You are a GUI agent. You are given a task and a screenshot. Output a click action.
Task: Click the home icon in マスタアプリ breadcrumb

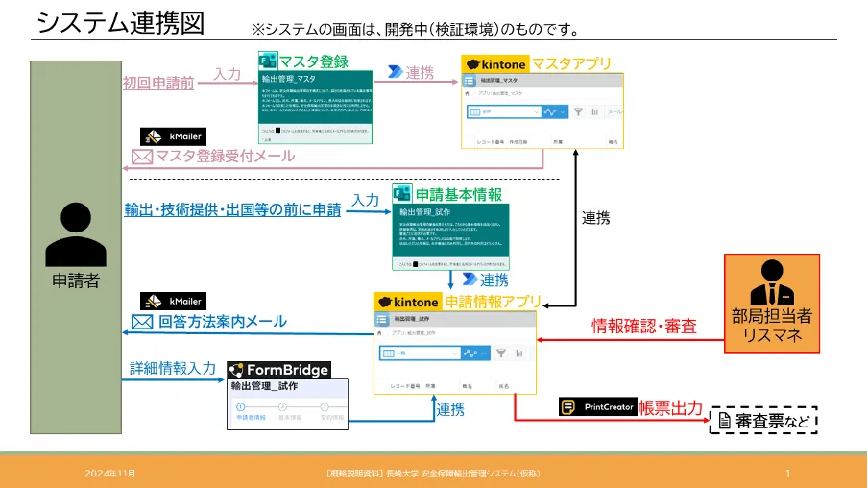pyautogui.click(x=468, y=94)
